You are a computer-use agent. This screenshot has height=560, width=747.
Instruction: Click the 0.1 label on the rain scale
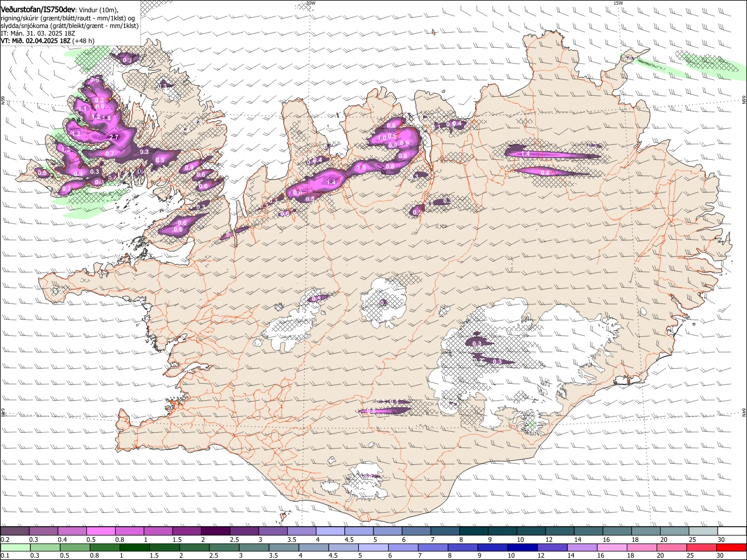5,556
